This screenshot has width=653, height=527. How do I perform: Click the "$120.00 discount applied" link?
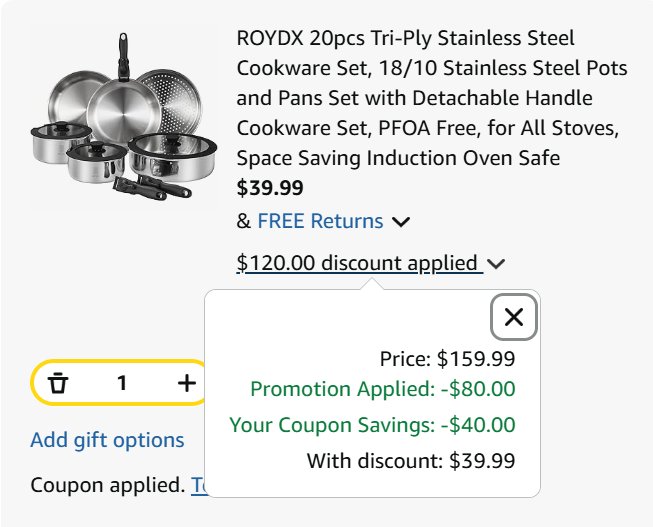[x=358, y=263]
